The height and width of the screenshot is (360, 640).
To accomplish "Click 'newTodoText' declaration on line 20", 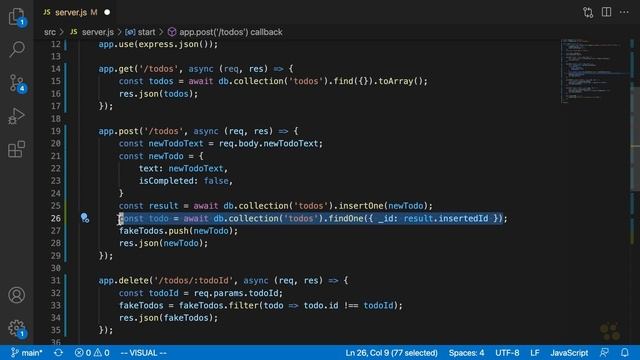I will 176,144.
